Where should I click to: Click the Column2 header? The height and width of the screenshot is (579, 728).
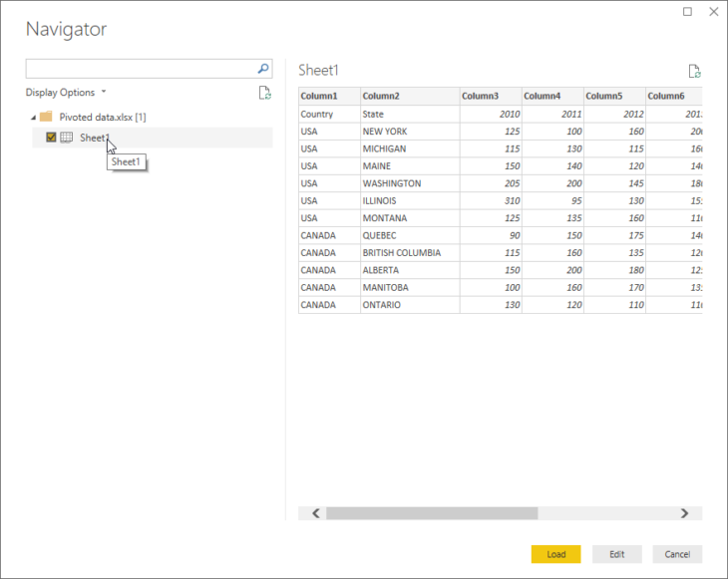410,96
